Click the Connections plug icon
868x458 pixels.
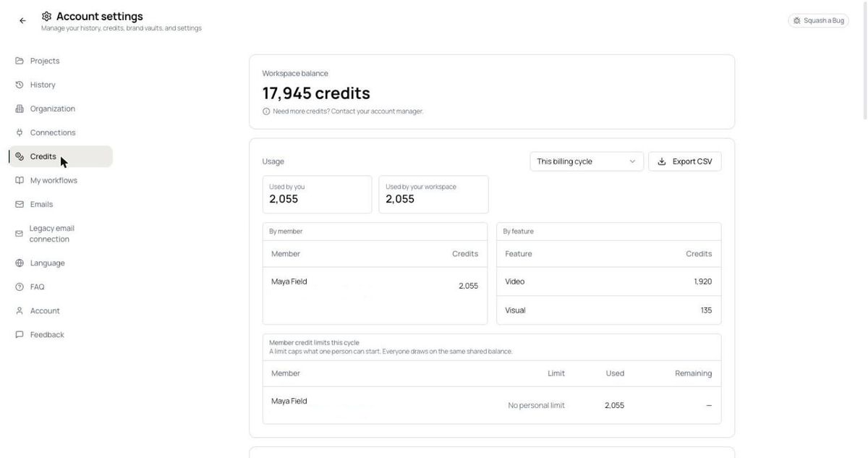pyautogui.click(x=20, y=132)
